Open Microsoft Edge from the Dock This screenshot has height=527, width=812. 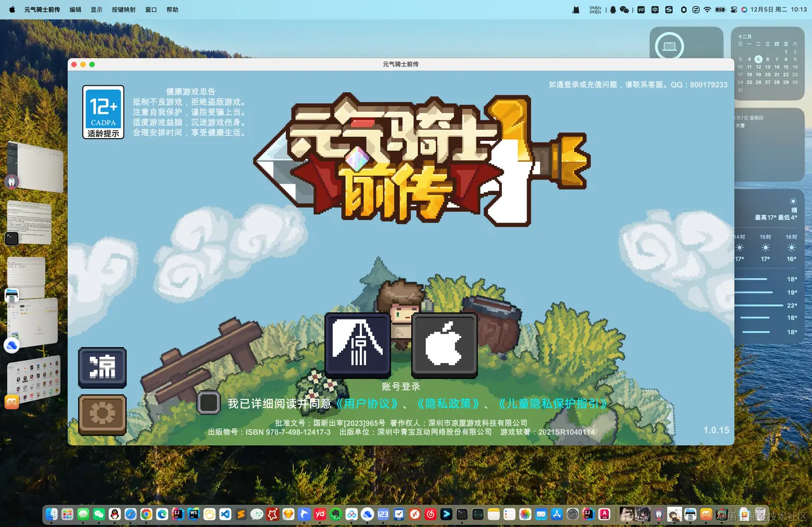(162, 514)
